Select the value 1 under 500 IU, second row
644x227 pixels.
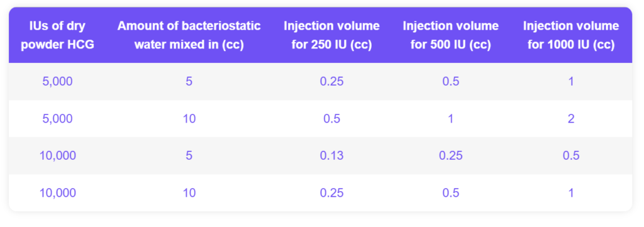[451, 119]
